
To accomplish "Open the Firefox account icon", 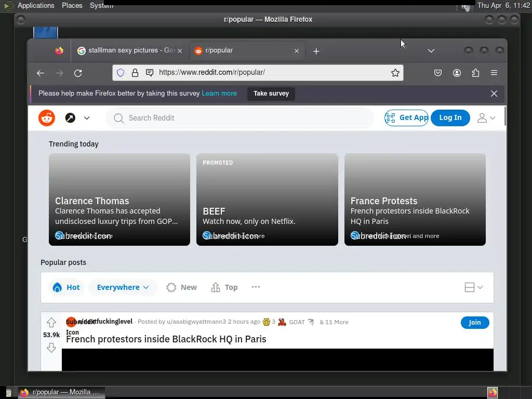I will click(x=457, y=73).
